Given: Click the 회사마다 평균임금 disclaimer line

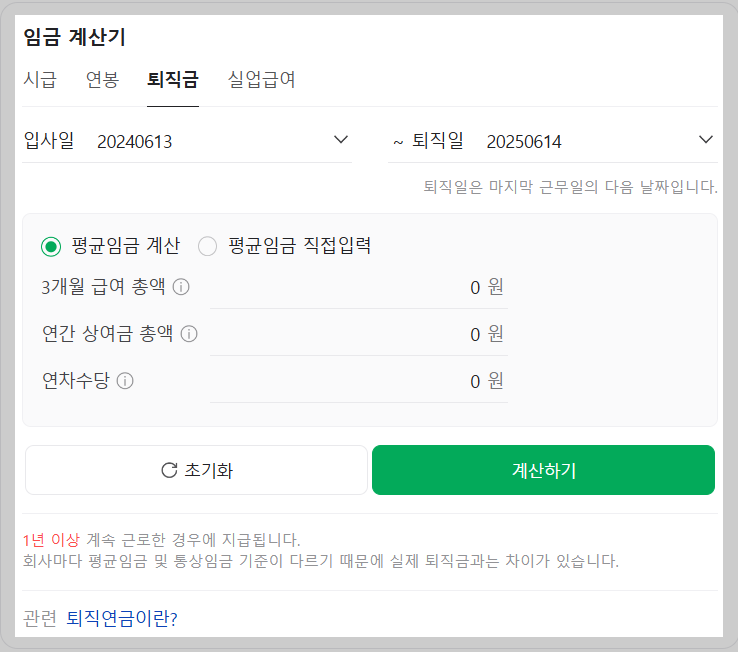Looking at the screenshot, I should pos(321,561).
